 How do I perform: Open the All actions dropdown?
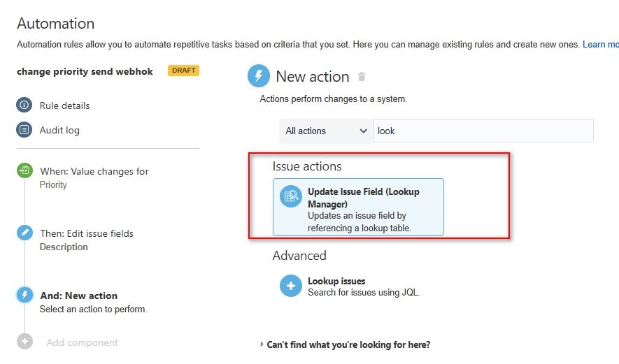tap(326, 131)
